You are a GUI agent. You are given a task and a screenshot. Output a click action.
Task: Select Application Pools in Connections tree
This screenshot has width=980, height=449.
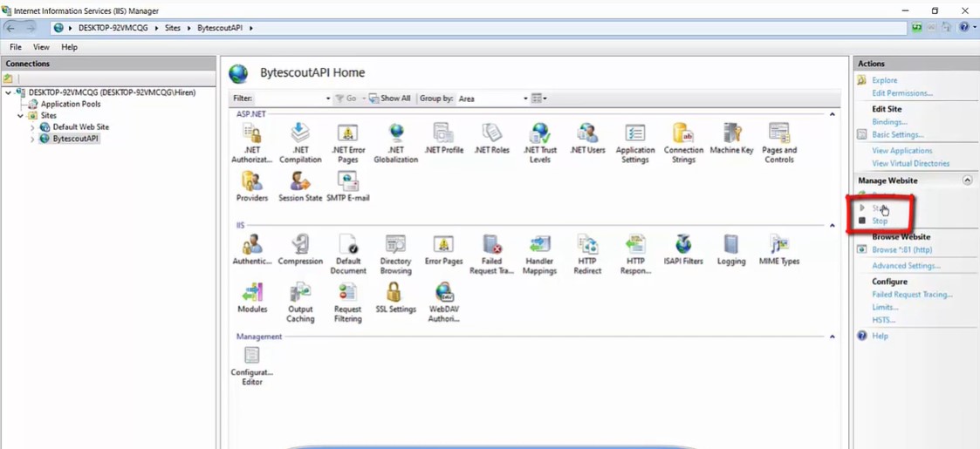[70, 105]
